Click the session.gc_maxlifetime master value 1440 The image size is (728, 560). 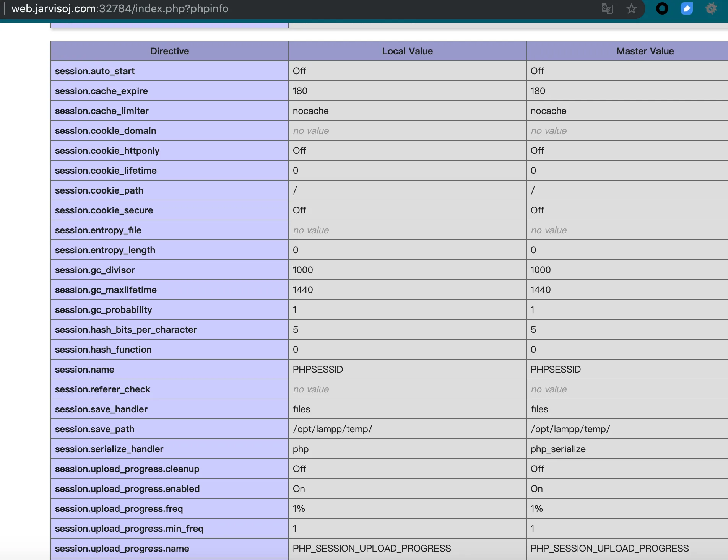540,290
